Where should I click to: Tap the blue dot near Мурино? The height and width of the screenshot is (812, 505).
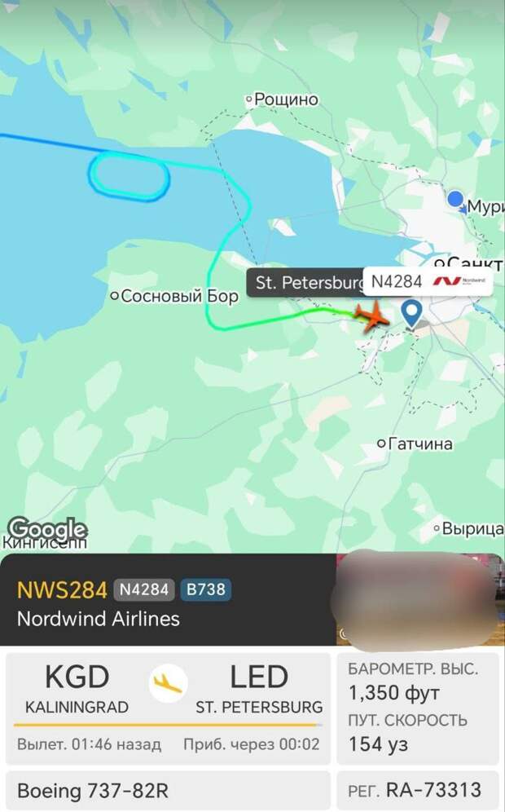point(455,198)
